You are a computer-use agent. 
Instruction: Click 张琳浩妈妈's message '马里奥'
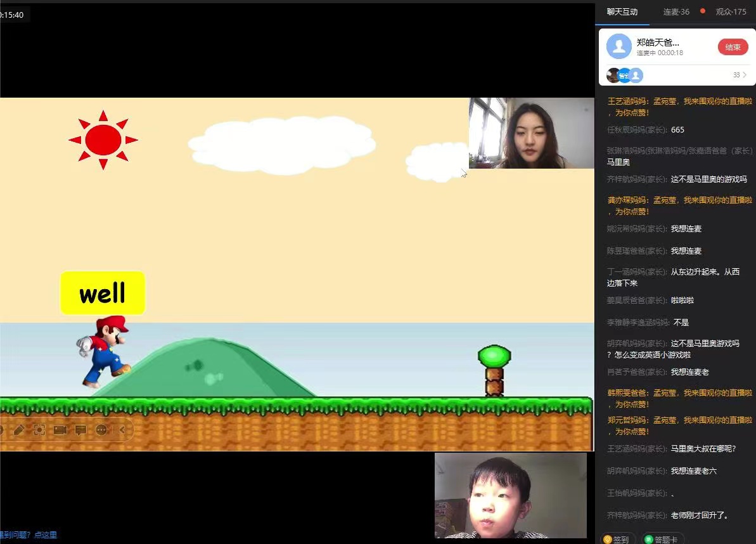pos(618,162)
